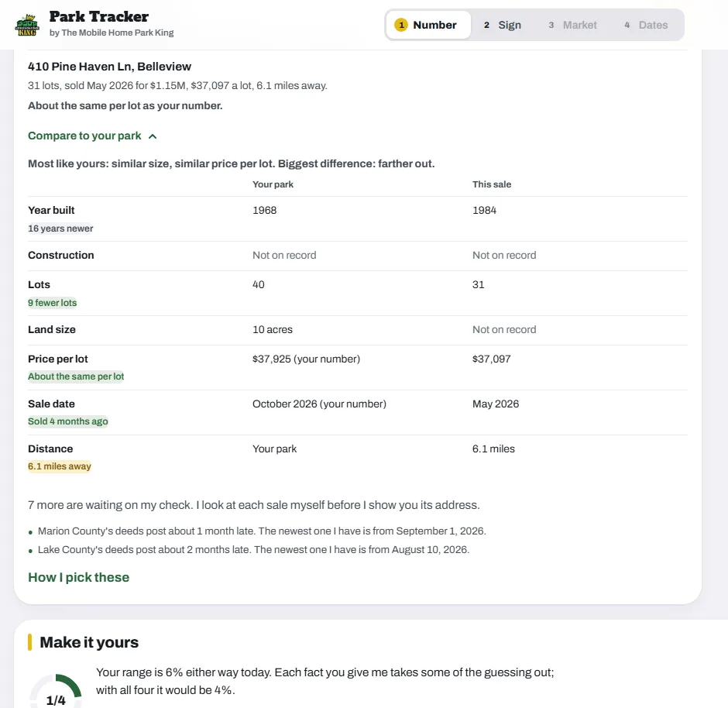Select the 10 acres value
The height and width of the screenshot is (708, 728).
coord(273,330)
